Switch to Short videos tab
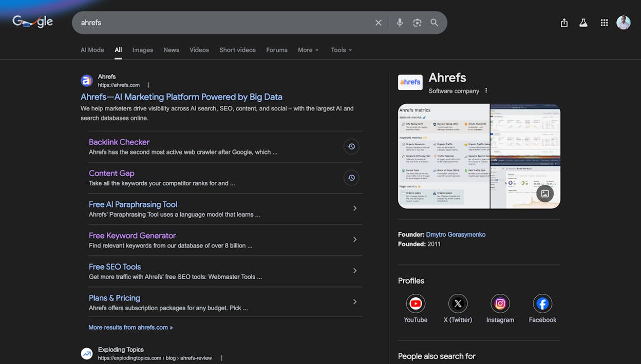 pos(237,50)
